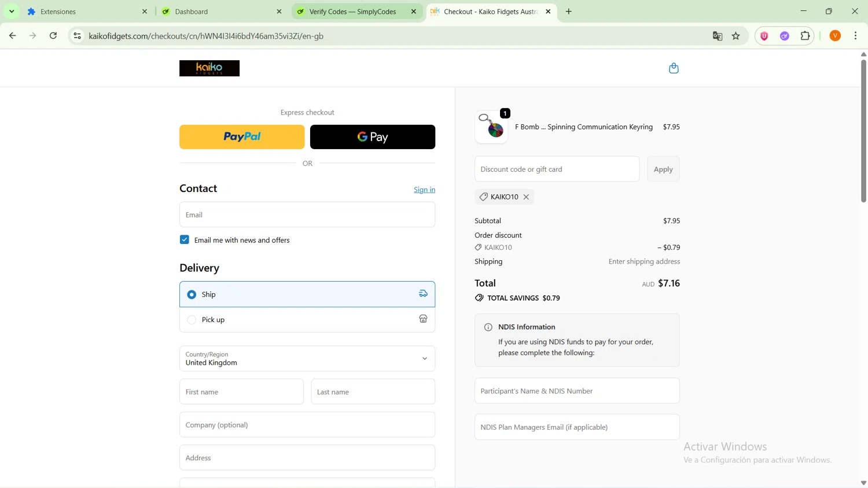Viewport: 868px width, 488px height.
Task: Click Apply discount button
Action: [663, 169]
